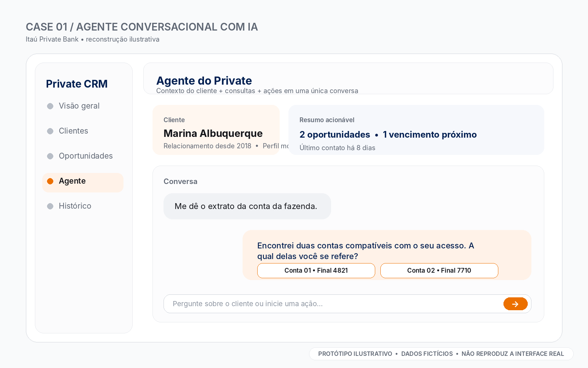The image size is (588, 368).
Task: Choose Conta 02 Final 7710
Action: click(439, 270)
